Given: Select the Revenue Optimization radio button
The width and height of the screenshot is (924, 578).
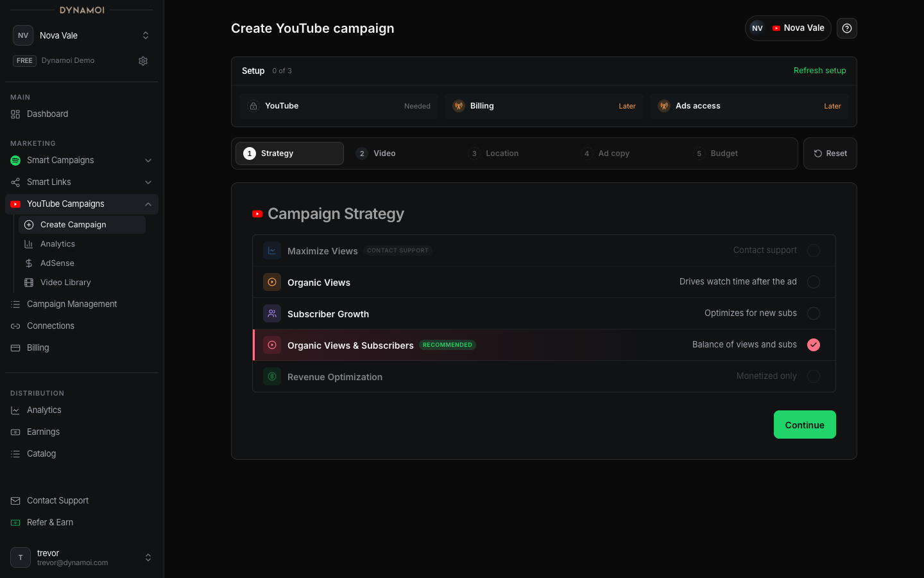Looking at the screenshot, I should [814, 376].
